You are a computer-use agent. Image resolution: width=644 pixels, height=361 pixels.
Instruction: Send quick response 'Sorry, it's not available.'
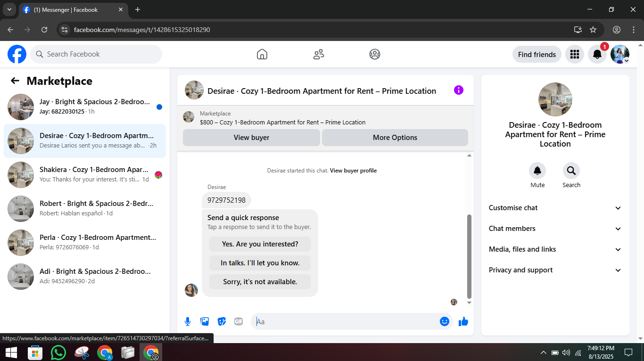(260, 282)
